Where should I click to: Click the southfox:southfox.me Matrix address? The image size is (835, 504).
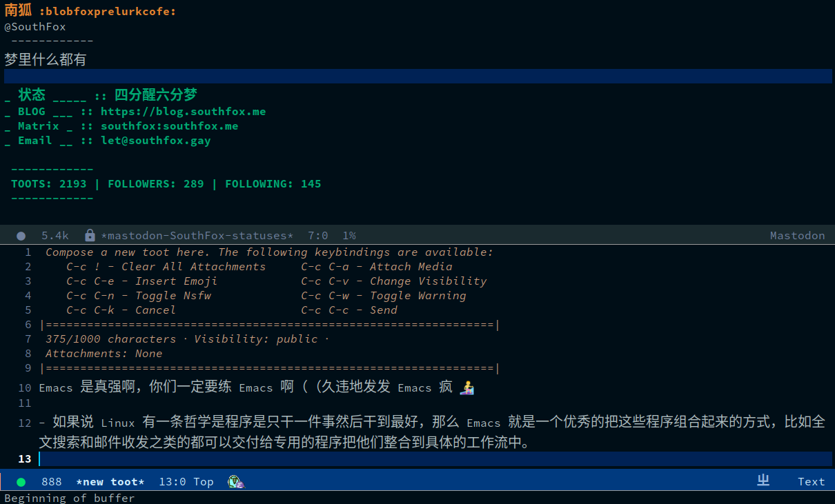pyautogui.click(x=169, y=126)
